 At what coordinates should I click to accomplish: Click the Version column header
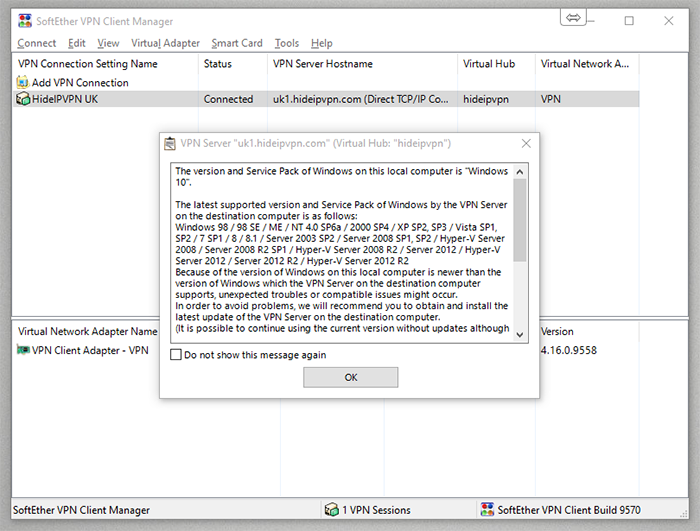(x=588, y=331)
